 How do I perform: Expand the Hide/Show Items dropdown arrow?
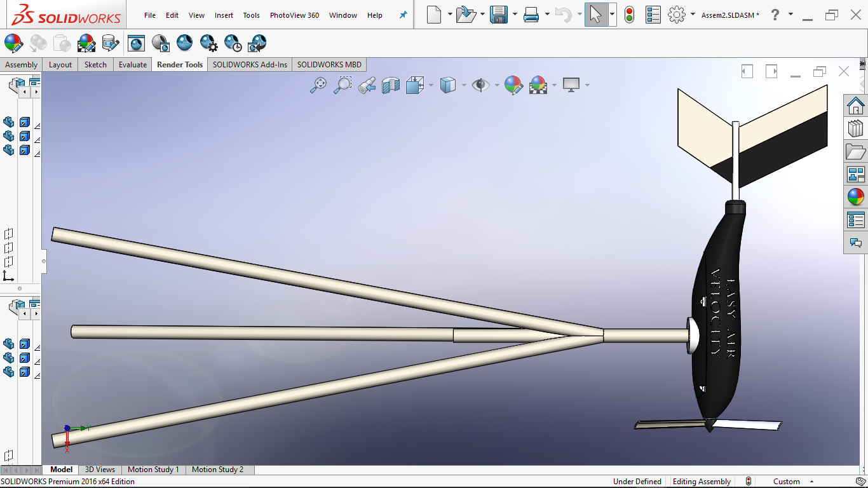496,85
